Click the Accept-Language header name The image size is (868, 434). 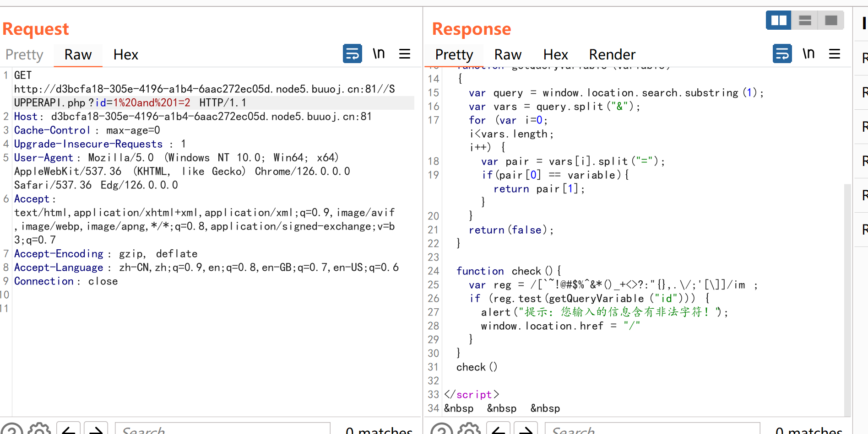(x=59, y=268)
